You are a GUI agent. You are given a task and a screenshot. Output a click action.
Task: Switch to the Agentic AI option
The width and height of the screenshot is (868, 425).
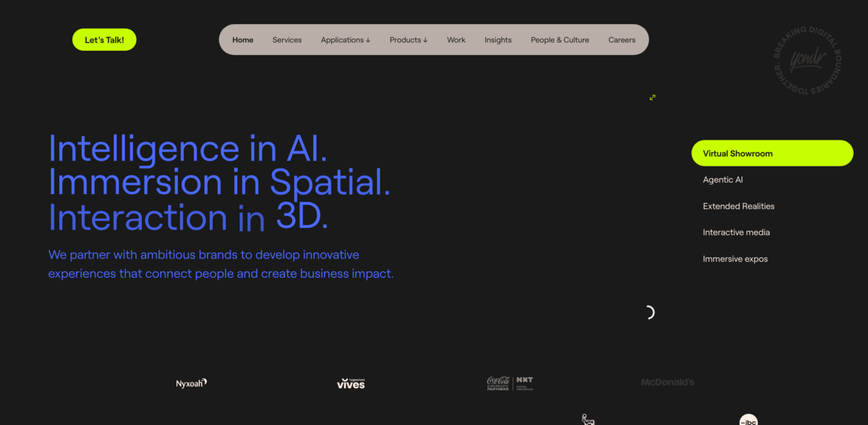(723, 180)
